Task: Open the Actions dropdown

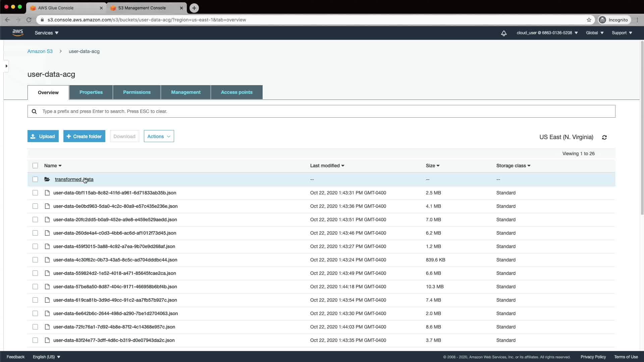Action: pyautogui.click(x=159, y=136)
